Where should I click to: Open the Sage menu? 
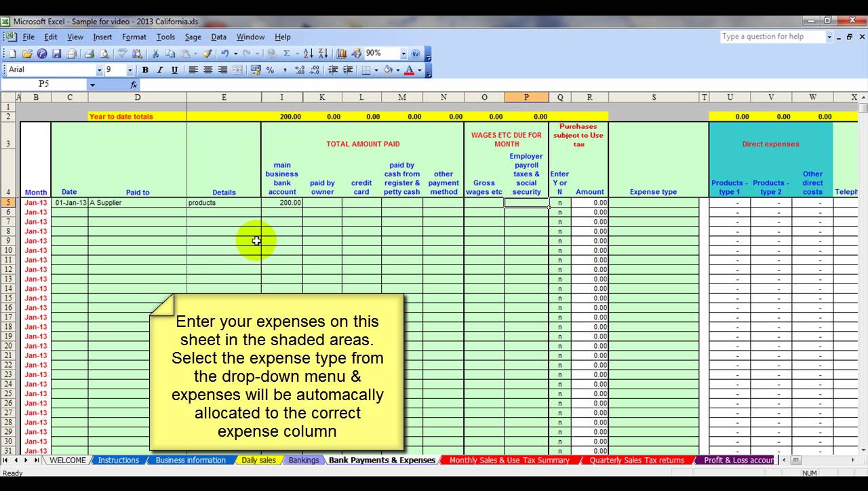193,37
